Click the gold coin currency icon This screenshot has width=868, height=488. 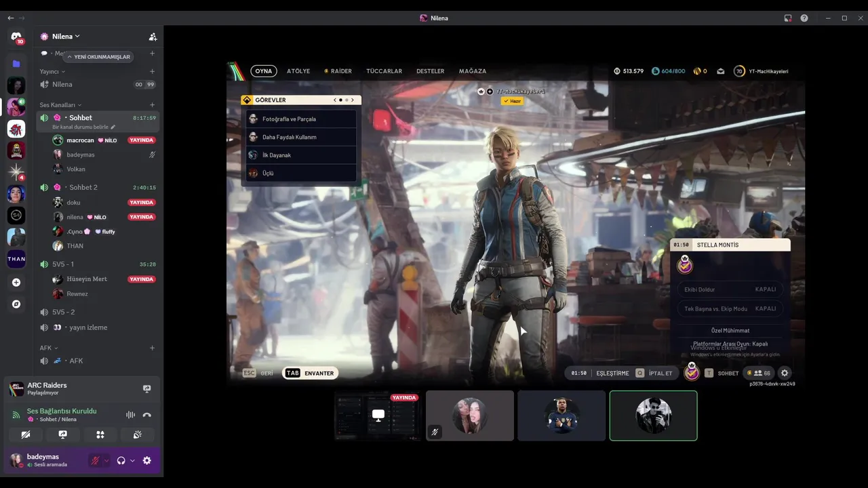pos(696,71)
